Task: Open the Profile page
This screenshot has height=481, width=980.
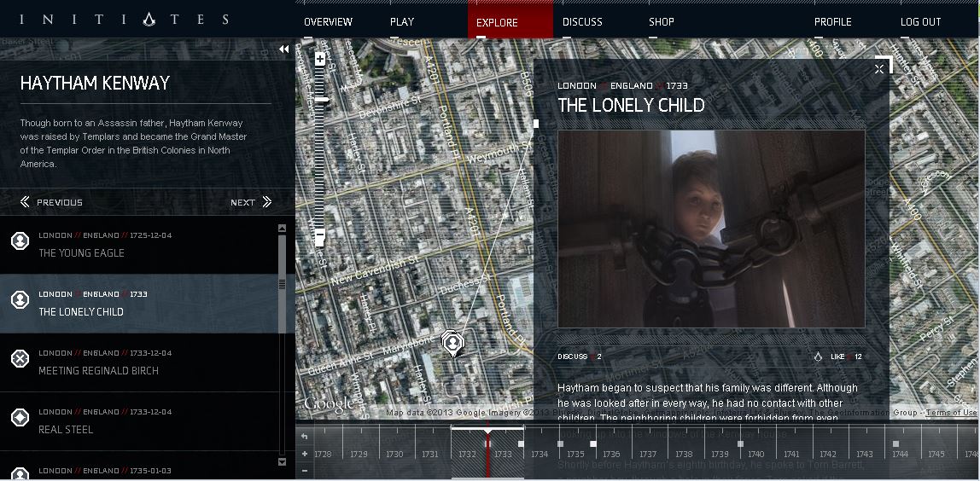Action: click(832, 22)
